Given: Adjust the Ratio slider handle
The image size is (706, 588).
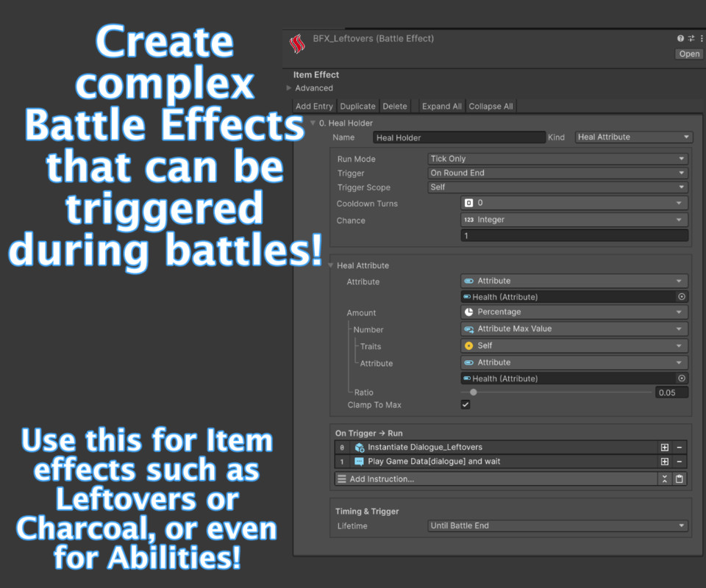Looking at the screenshot, I should click(473, 392).
